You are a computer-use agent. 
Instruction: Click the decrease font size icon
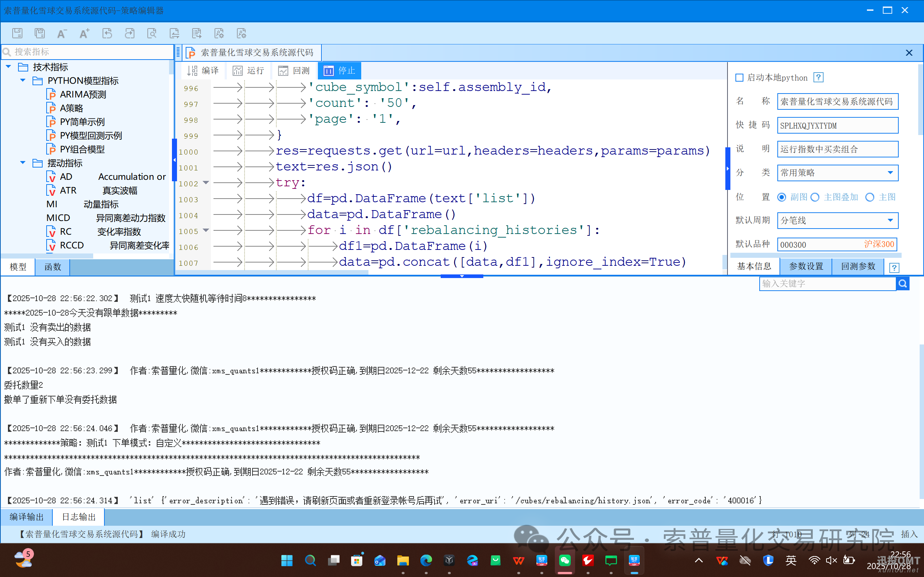61,33
